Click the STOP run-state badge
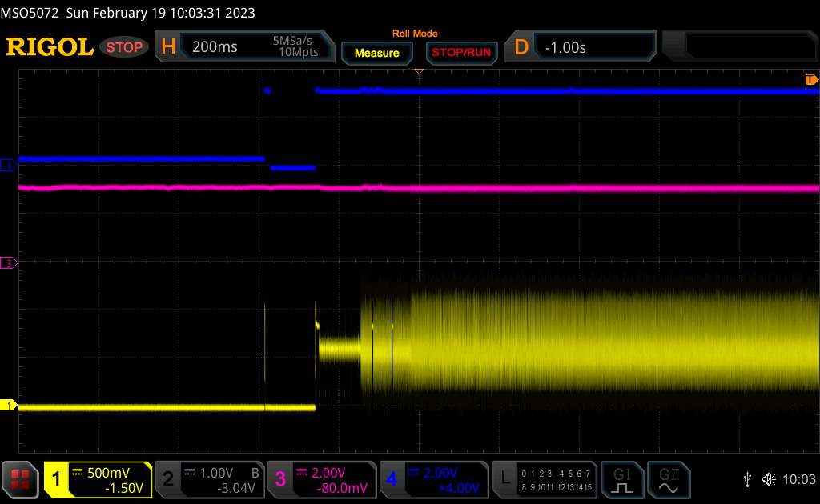The height and width of the screenshot is (504, 820). (124, 47)
